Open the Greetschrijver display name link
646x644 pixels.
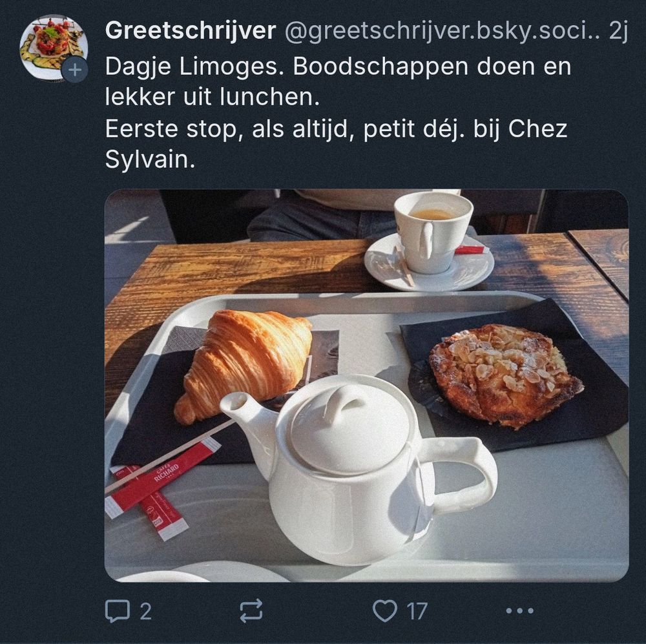tap(191, 30)
